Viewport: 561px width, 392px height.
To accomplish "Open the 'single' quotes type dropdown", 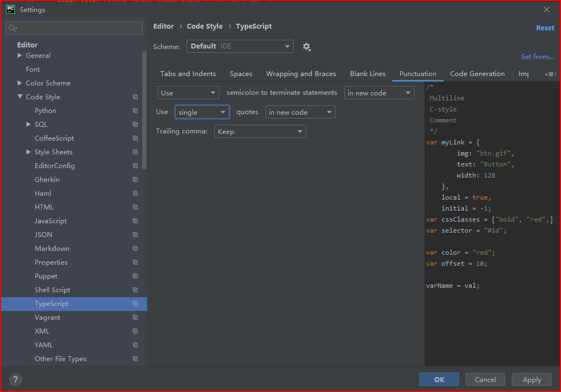I will [202, 112].
